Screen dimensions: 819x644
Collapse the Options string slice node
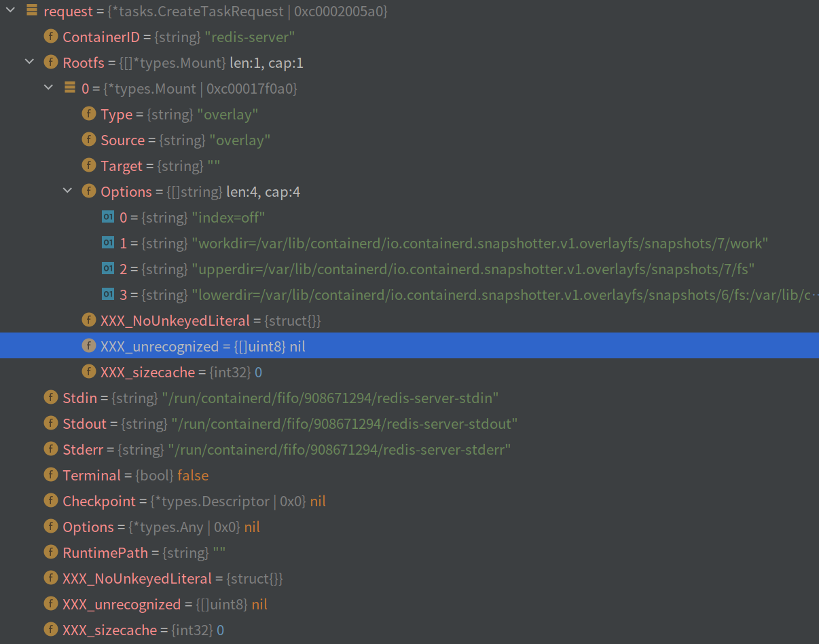pyautogui.click(x=67, y=191)
